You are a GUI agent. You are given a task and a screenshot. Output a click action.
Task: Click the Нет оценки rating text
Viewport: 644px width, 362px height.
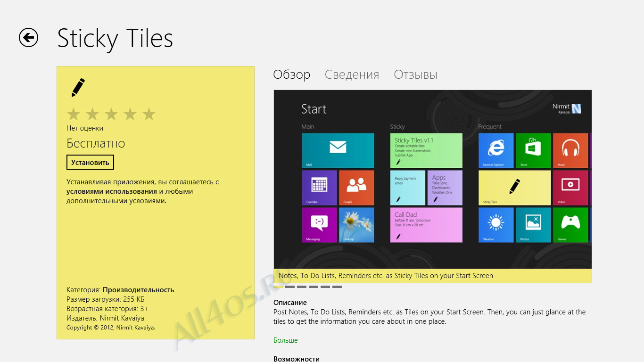click(x=85, y=128)
